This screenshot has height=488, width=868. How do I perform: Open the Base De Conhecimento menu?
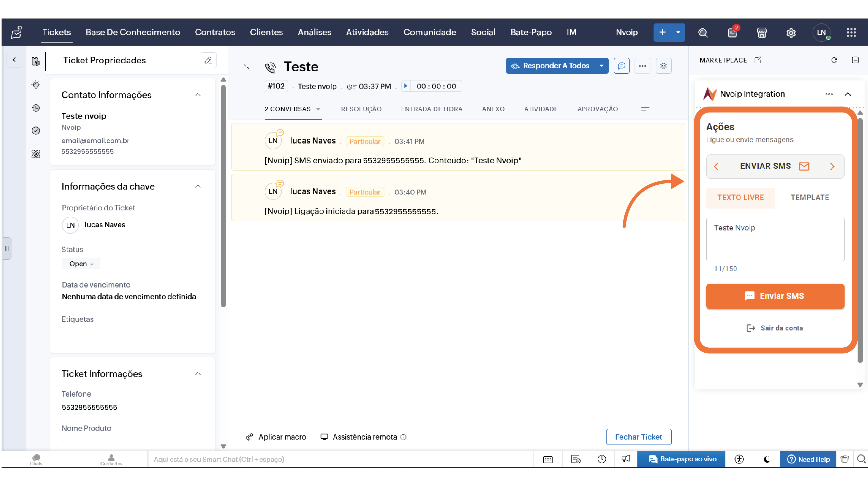click(x=133, y=32)
